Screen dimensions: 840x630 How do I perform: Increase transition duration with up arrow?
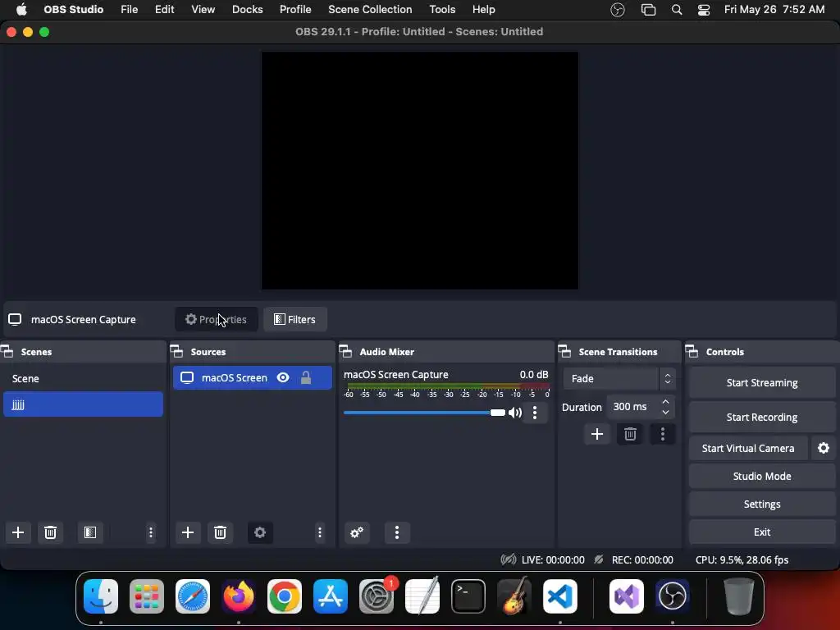[x=665, y=401]
